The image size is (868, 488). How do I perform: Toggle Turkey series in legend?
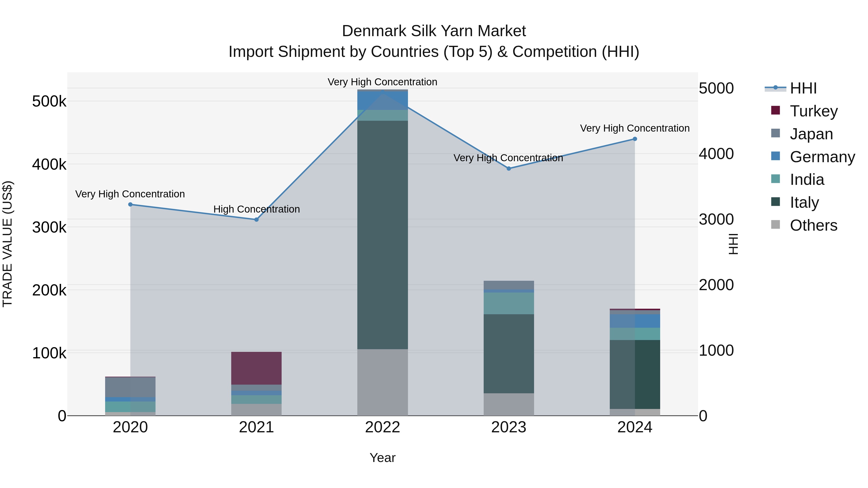[x=804, y=111]
